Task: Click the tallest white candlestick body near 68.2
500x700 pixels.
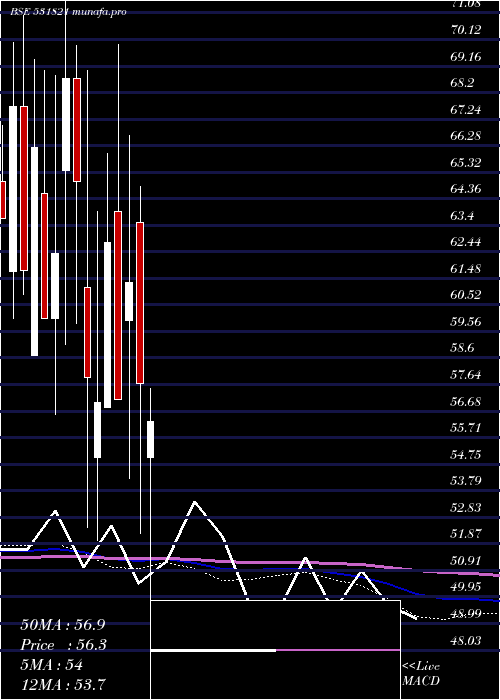Action: click(66, 125)
